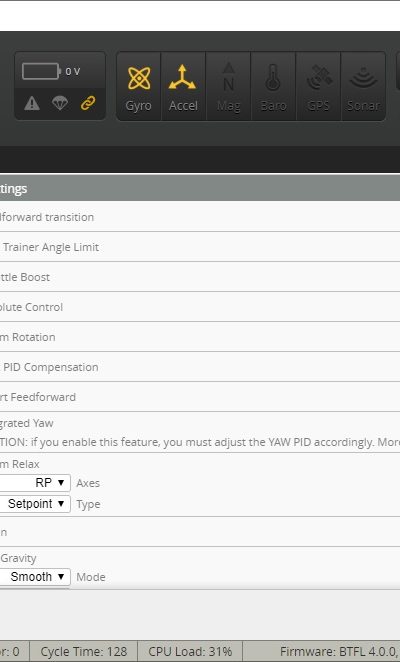This screenshot has width=400, height=662.
Task: Select the Trainer Angle Limit row
Action: pos(200,247)
